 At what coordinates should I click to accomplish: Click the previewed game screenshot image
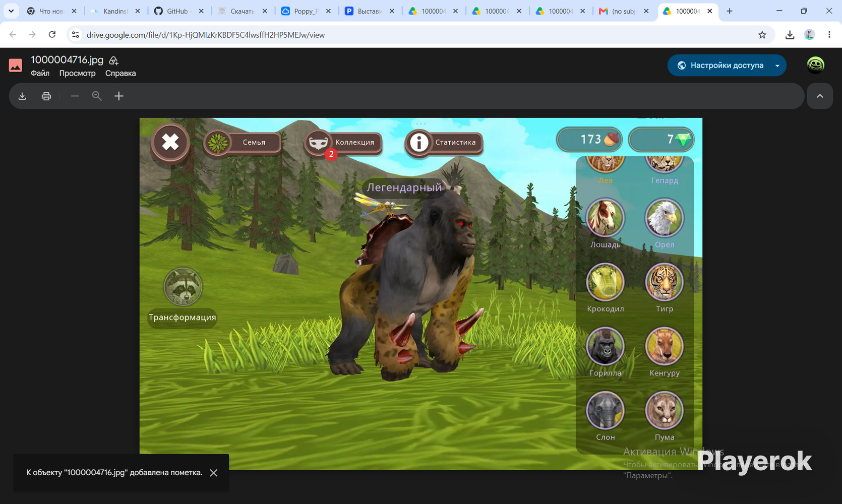click(x=421, y=294)
